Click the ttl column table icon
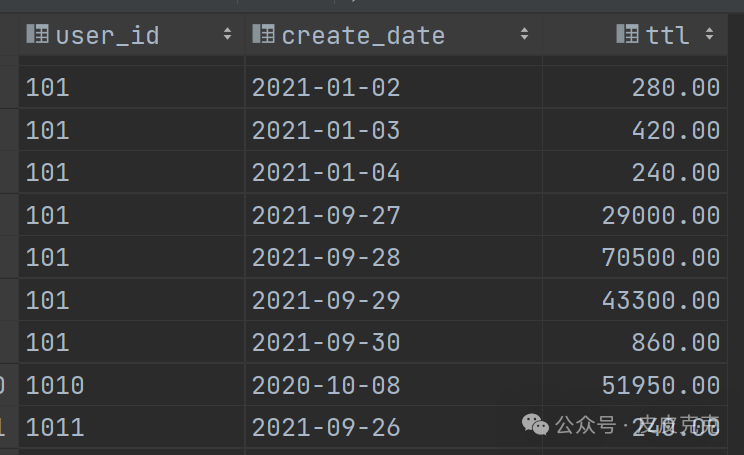The image size is (744, 455). [x=628, y=35]
